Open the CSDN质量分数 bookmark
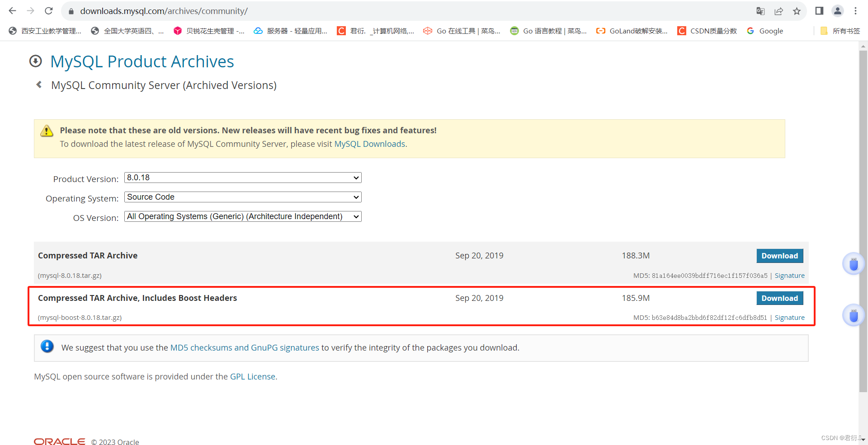The width and height of the screenshot is (868, 445). pos(708,31)
